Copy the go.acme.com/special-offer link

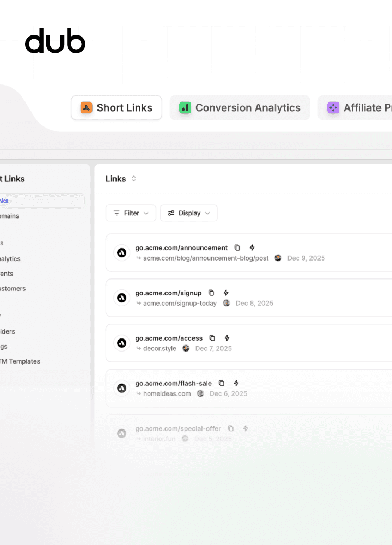[230, 428]
